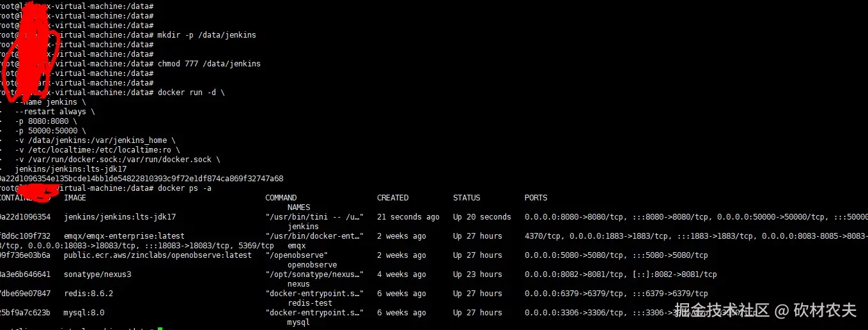
Task: Click the long container ID hash output
Action: click(x=141, y=179)
